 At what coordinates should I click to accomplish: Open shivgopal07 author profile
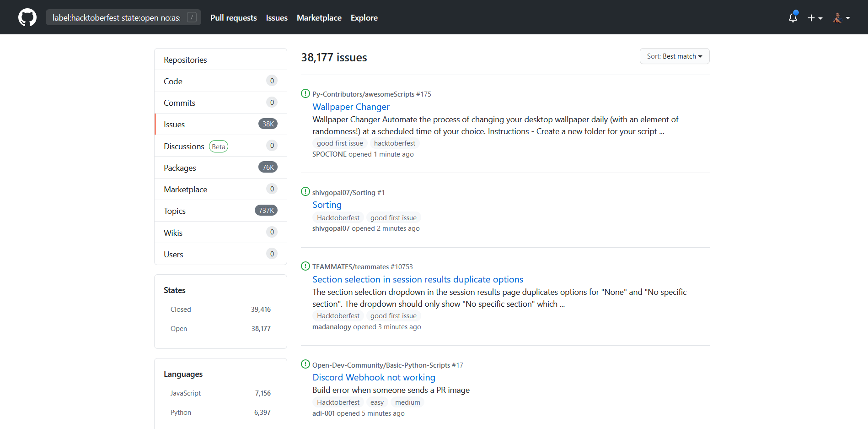point(331,228)
